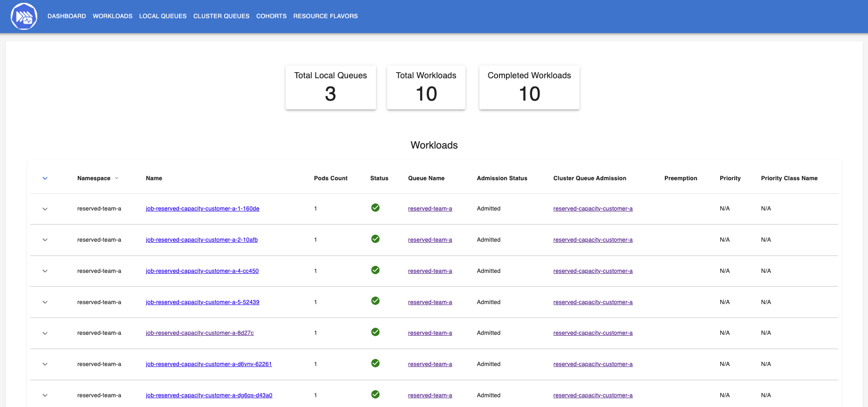Image resolution: width=868 pixels, height=407 pixels.
Task: Open the Resource Flavors tab
Action: (x=325, y=16)
